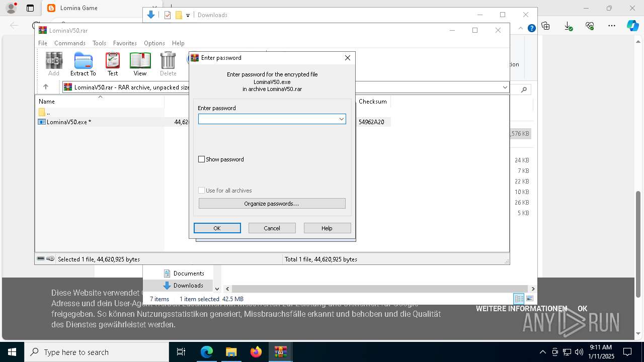Image resolution: width=644 pixels, height=362 pixels.
Task: Open Explorer help question mark icon
Action: pos(531,28)
